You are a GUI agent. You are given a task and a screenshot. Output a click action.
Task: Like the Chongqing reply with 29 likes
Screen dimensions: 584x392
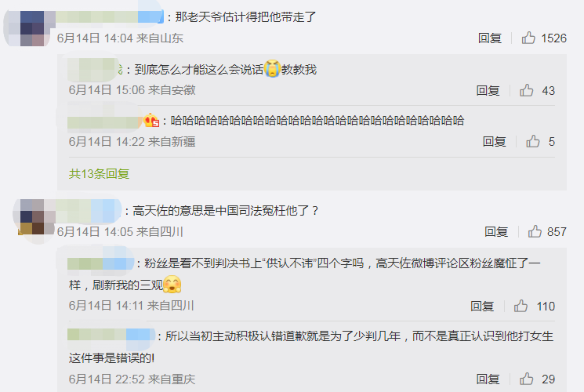(x=526, y=379)
